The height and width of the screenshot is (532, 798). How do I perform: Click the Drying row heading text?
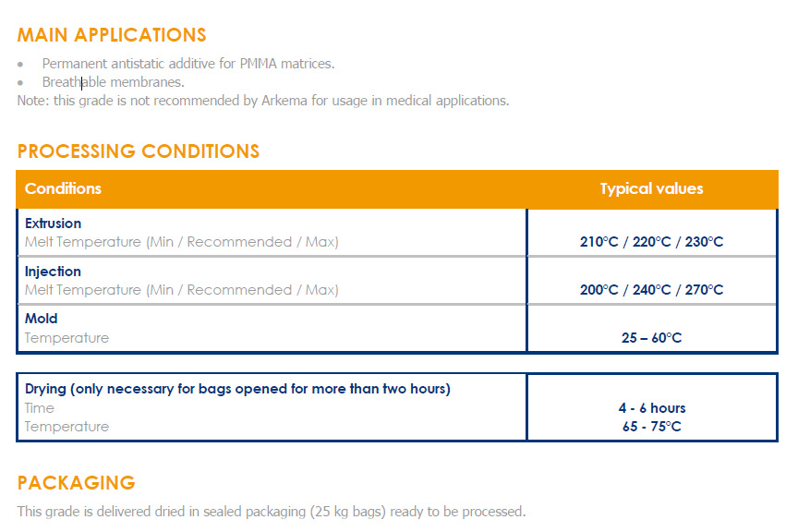237,389
